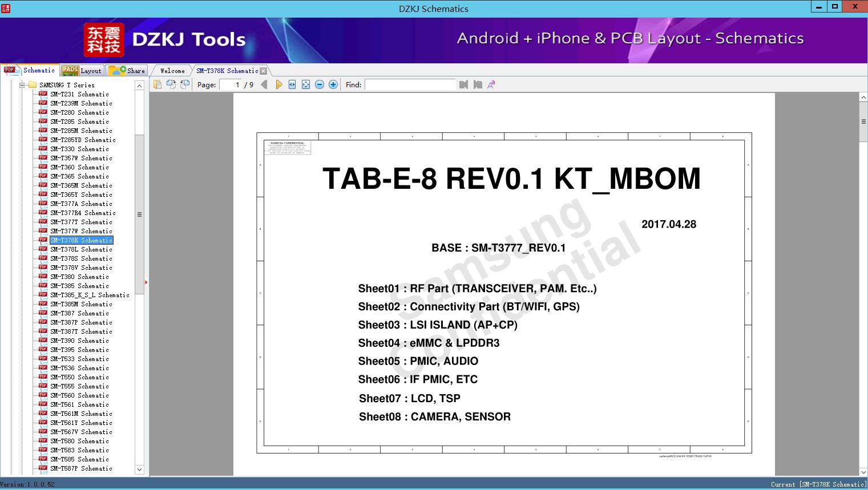Select the SM-T378K Schematic document tab
Viewport: 868px width, 490px height.
coord(227,71)
